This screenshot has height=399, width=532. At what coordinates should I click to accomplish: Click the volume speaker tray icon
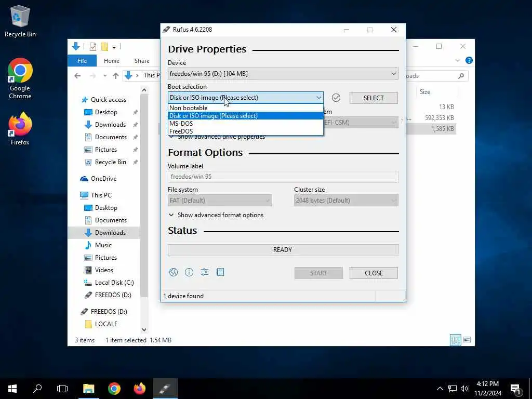pyautogui.click(x=464, y=389)
